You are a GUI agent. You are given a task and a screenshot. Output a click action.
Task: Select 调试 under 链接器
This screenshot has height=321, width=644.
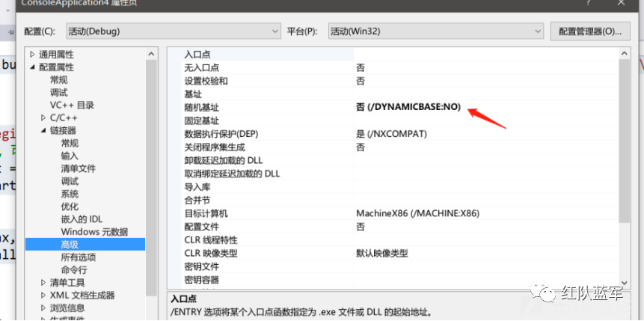click(70, 182)
